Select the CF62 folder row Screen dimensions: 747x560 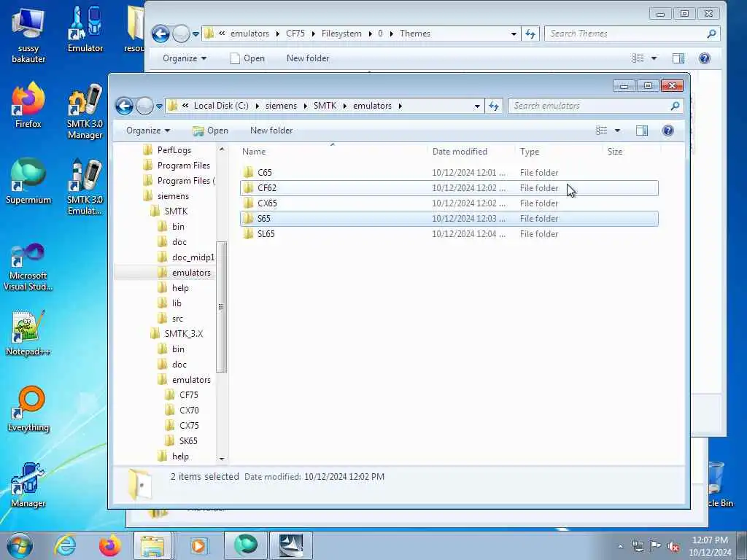click(449, 188)
